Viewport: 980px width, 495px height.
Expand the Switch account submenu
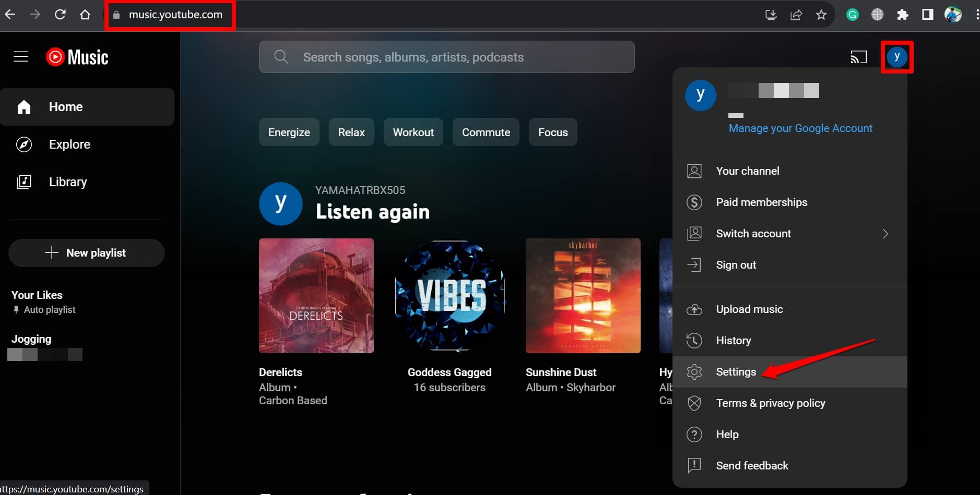885,233
